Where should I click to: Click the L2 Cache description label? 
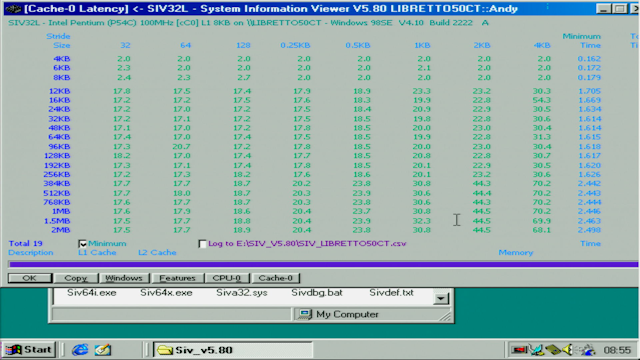click(x=157, y=253)
